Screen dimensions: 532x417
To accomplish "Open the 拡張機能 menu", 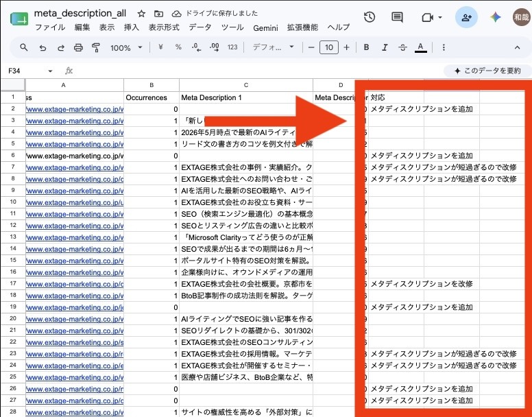I will [302, 27].
